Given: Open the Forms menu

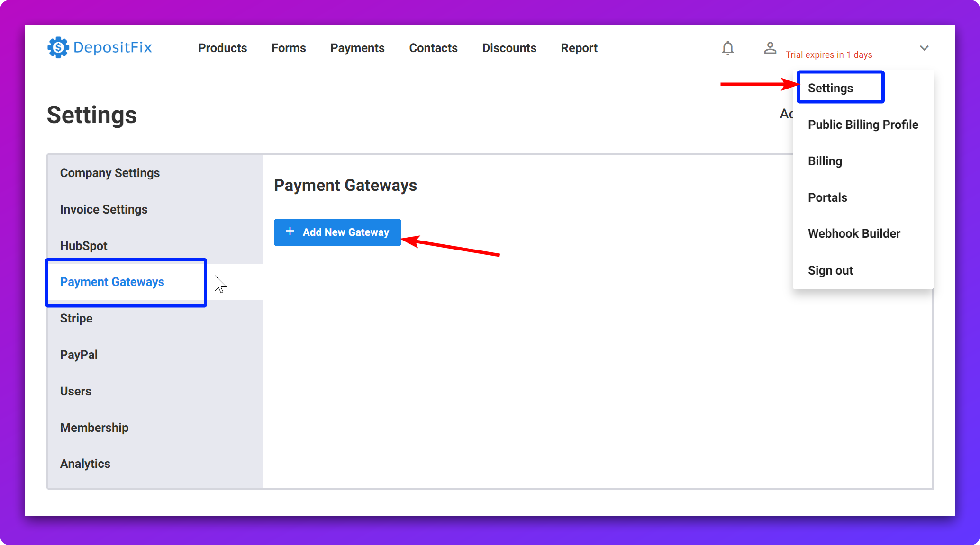Looking at the screenshot, I should click(289, 48).
